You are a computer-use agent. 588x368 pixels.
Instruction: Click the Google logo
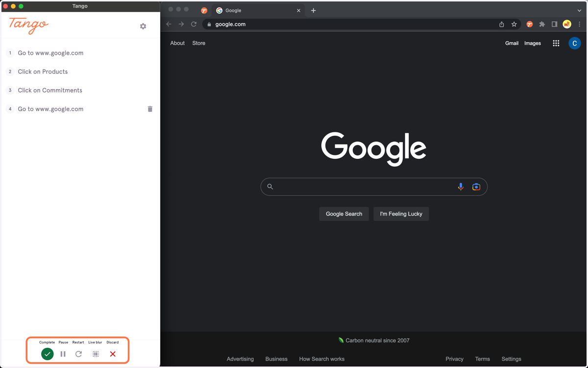[374, 148]
